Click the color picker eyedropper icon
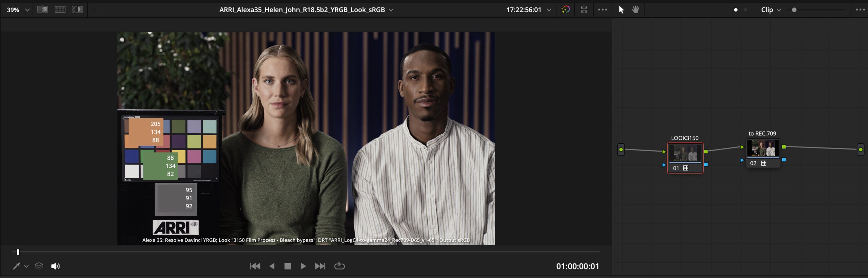 coord(16,266)
